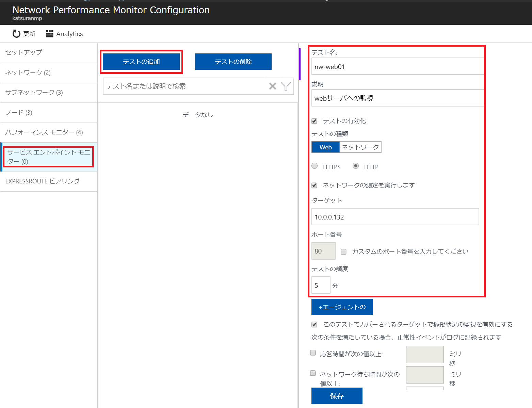Click the テストの追加 button
532x408 pixels.
(141, 62)
